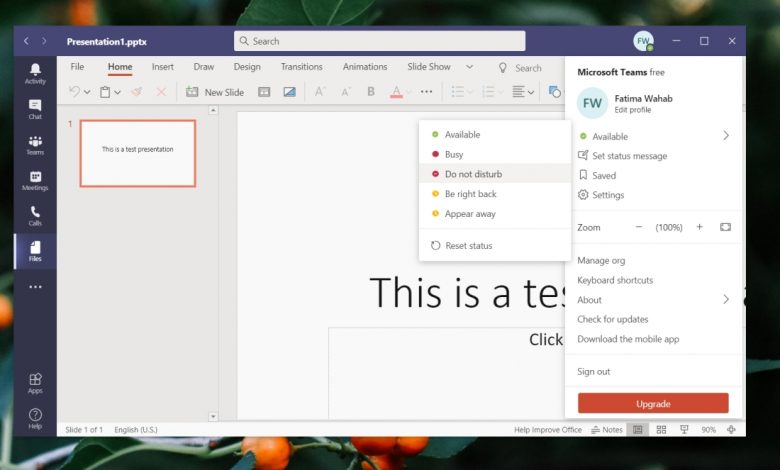
Task: Increase font size with the larger A icon
Action: coord(320,92)
